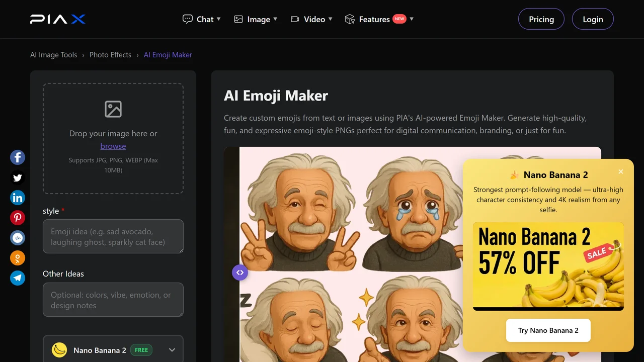
Task: Grab the before/after comparison slider handle
Action: [x=240, y=273]
